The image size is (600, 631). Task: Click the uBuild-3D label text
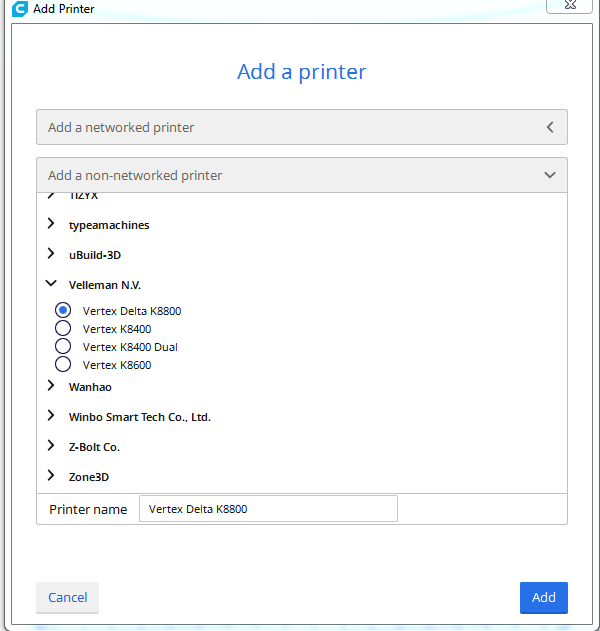tap(95, 255)
